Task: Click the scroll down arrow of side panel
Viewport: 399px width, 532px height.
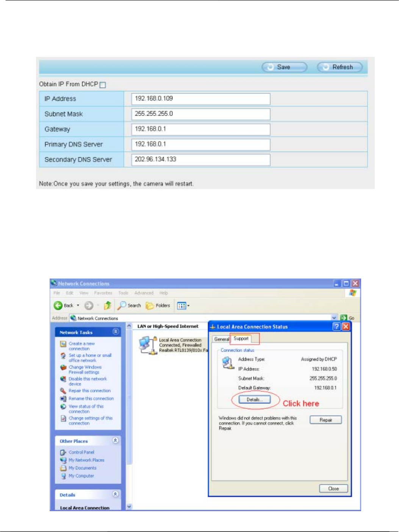Action: [x=129, y=507]
